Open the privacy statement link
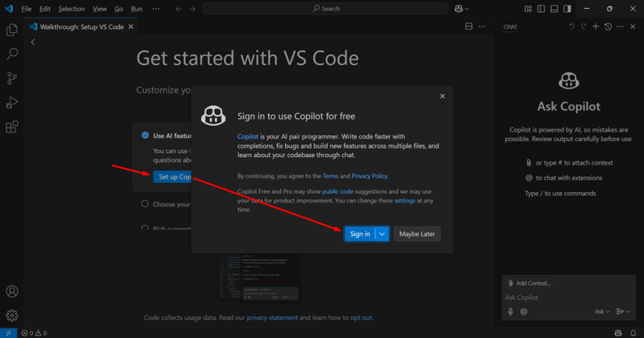644x338 pixels. [272, 317]
